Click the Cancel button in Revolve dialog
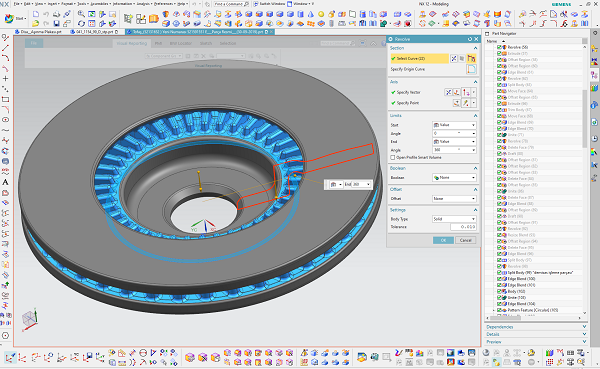The height and width of the screenshot is (369, 600). [x=465, y=240]
